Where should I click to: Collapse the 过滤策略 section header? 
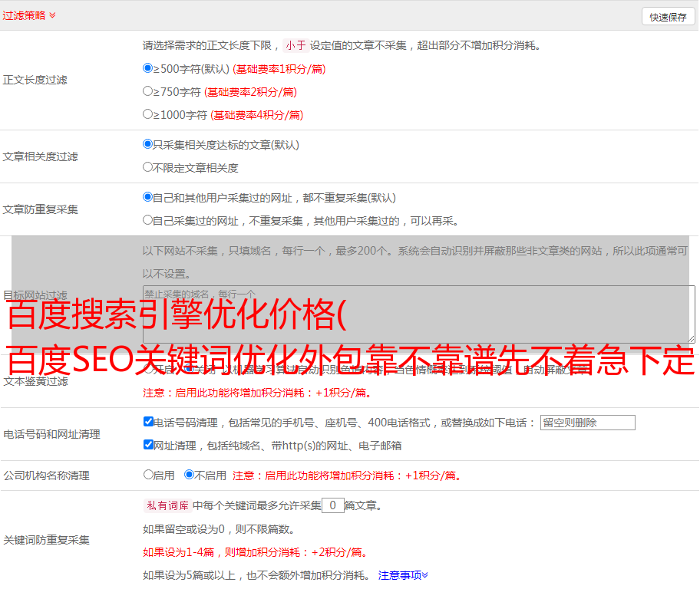pos(29,15)
